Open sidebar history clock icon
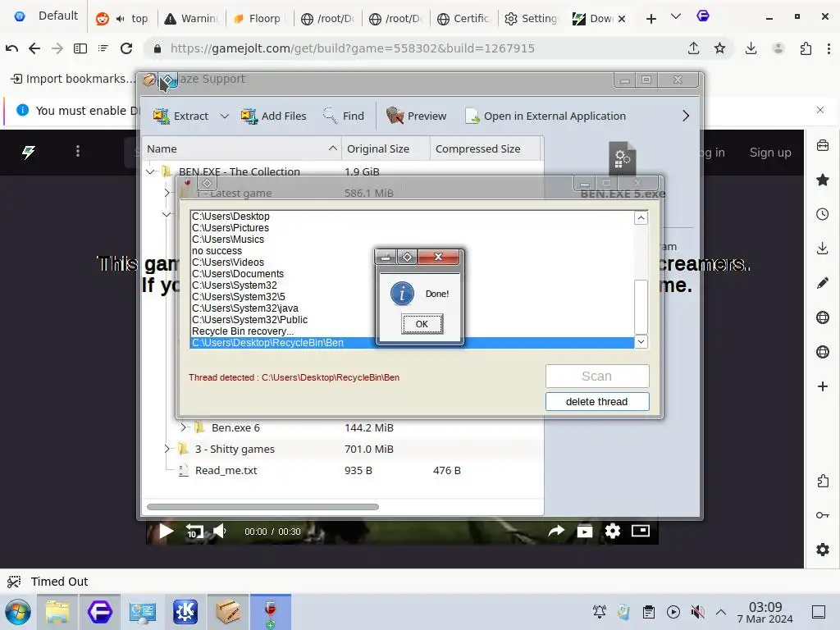The height and width of the screenshot is (630, 840). tap(822, 214)
